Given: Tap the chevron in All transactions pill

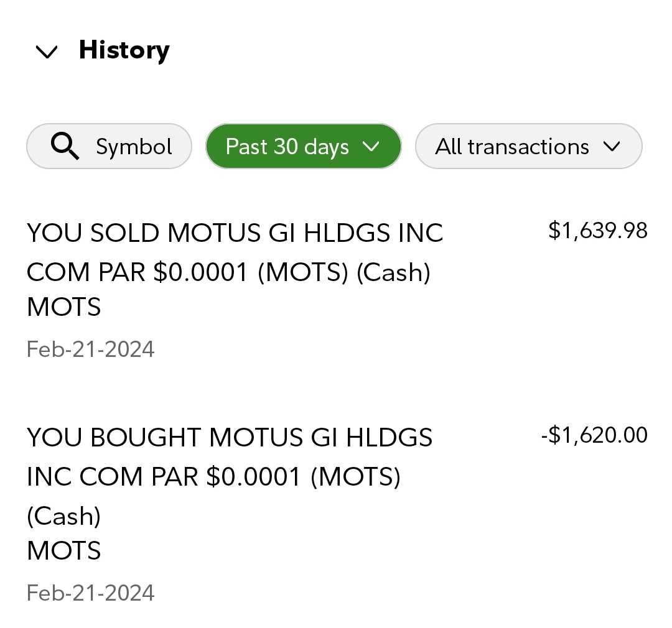Looking at the screenshot, I should [612, 147].
